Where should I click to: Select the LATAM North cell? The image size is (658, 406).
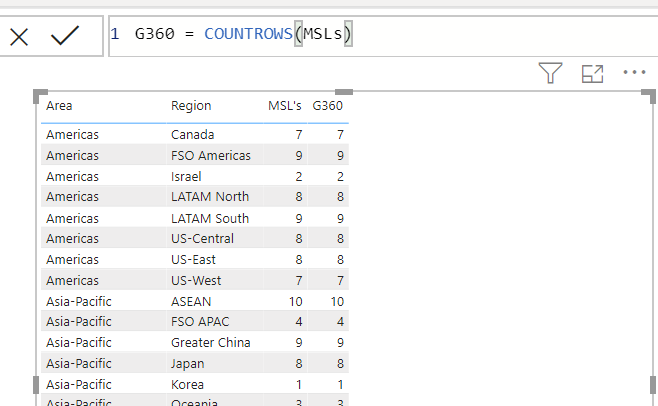pos(210,196)
